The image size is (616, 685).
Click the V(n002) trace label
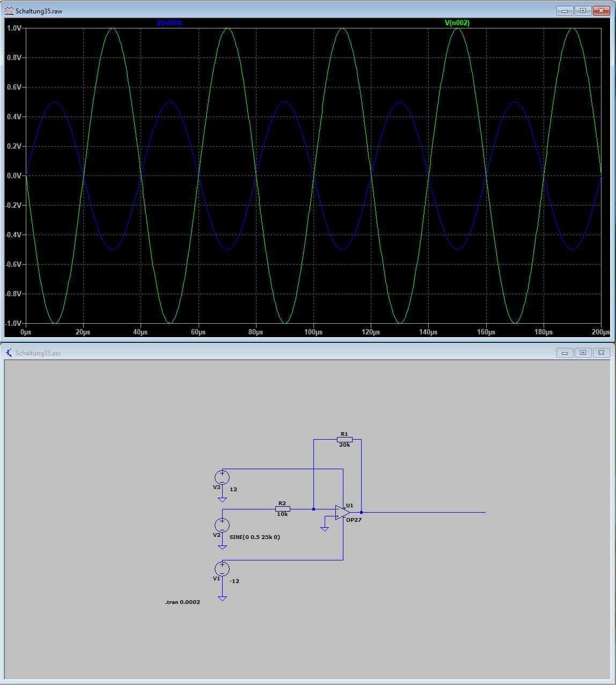coord(457,23)
